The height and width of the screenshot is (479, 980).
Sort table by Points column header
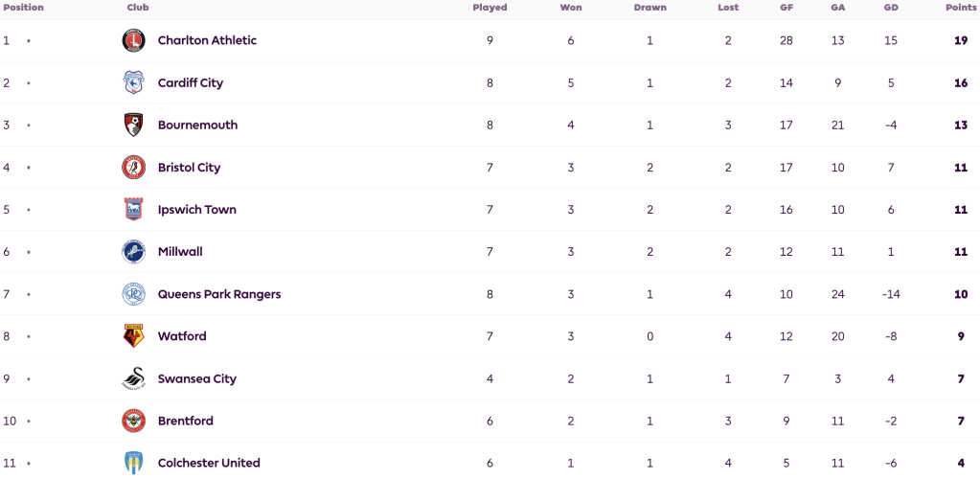point(961,8)
